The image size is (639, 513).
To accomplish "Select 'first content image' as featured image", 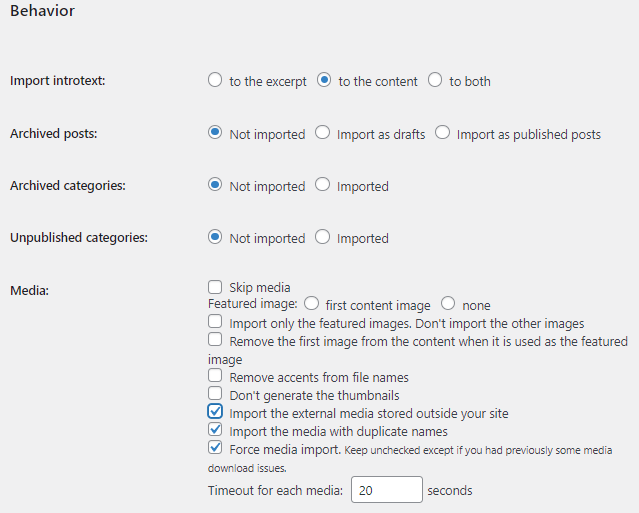I will [311, 303].
